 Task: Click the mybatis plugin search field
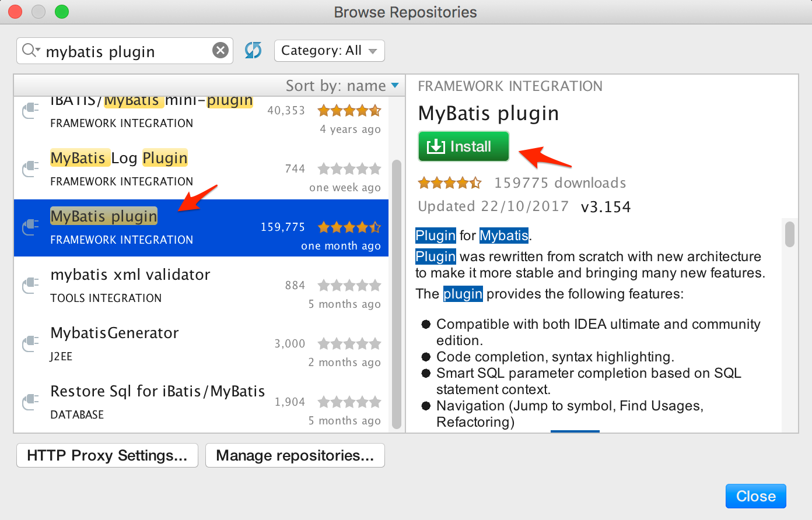pyautogui.click(x=125, y=51)
